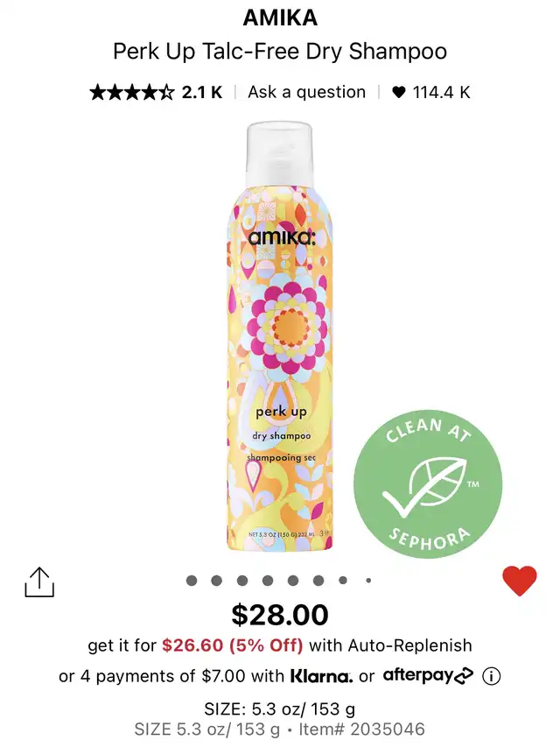Tap the share upload icon
The image size is (560, 747).
pyautogui.click(x=39, y=581)
